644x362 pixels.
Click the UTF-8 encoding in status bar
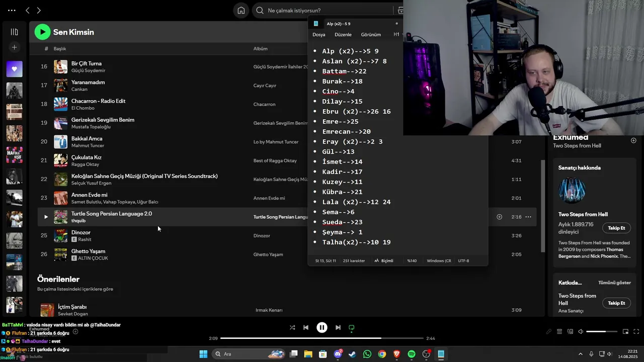[x=463, y=261]
